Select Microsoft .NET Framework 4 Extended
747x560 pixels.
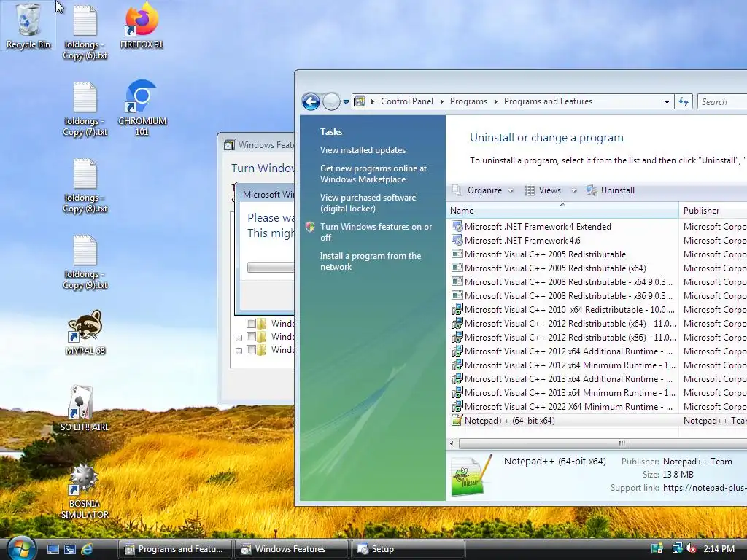click(538, 227)
